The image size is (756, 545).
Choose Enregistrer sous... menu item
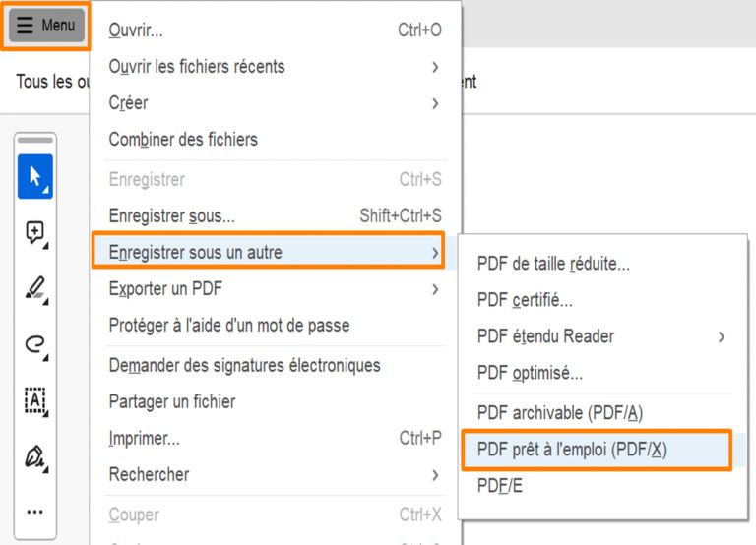171,215
